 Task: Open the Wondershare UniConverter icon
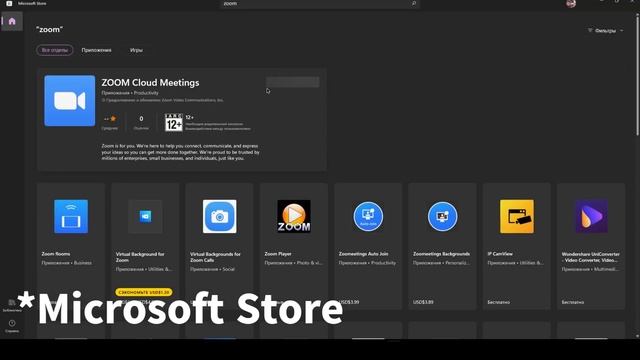(591, 216)
